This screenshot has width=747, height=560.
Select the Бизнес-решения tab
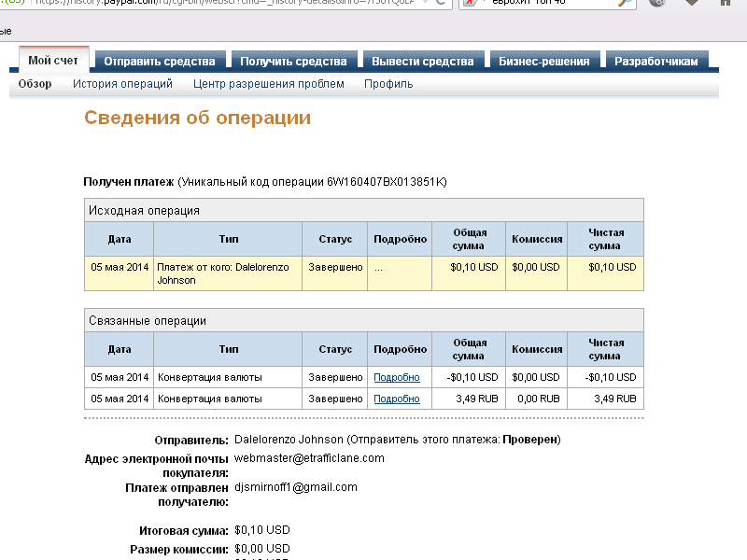[544, 62]
